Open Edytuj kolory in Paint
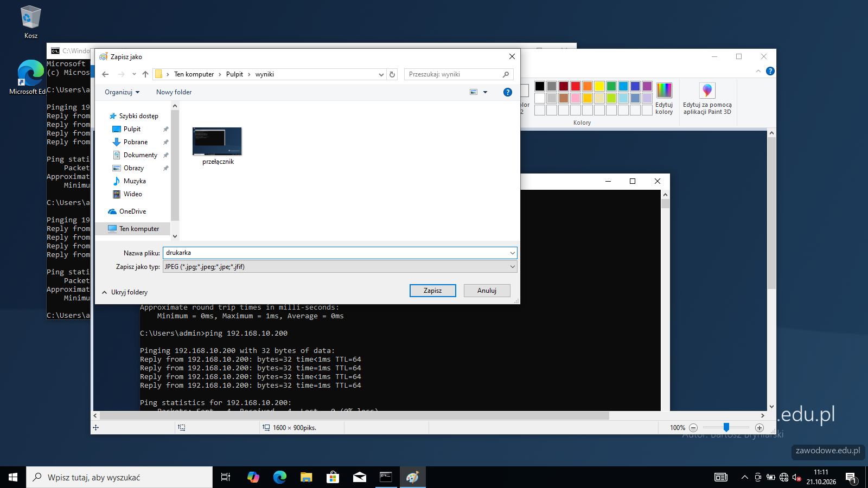The height and width of the screenshot is (488, 868). 664,98
